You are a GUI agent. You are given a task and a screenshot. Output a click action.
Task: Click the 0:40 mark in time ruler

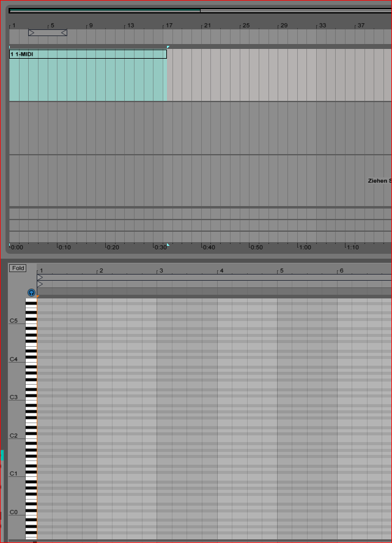click(x=209, y=247)
